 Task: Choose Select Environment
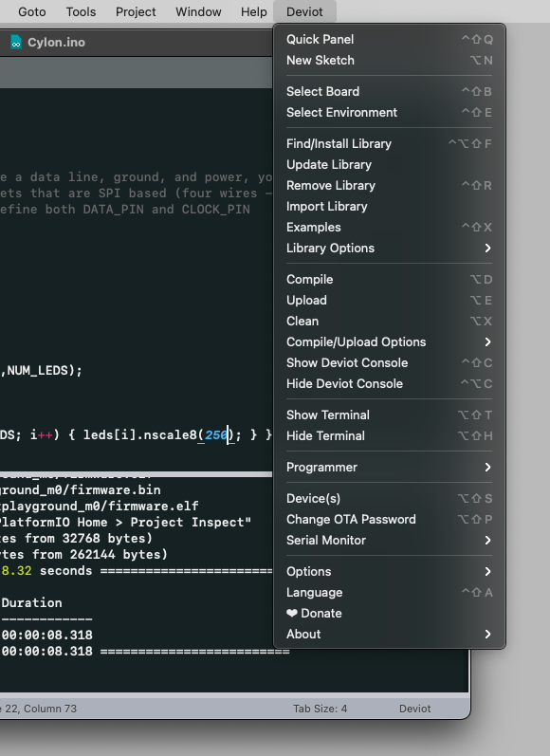coord(389,112)
